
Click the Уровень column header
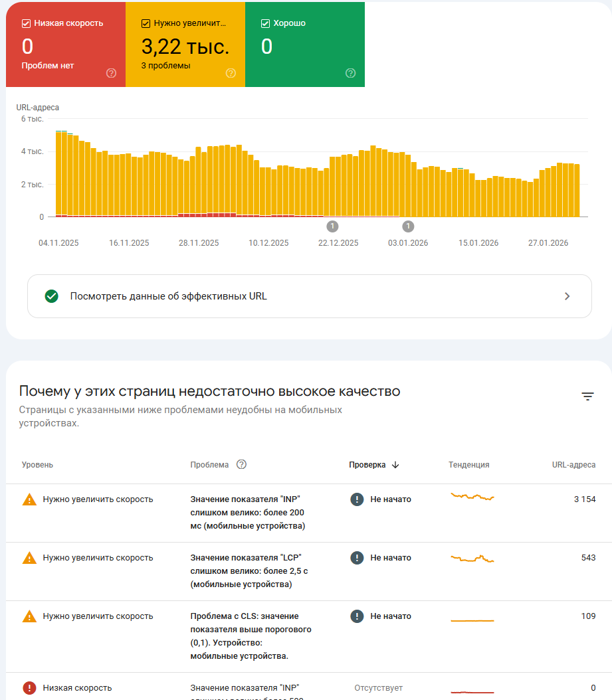tap(37, 465)
